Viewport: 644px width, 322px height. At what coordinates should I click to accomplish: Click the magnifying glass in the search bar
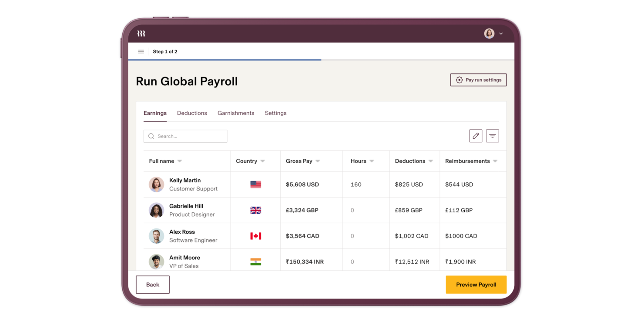pos(151,136)
